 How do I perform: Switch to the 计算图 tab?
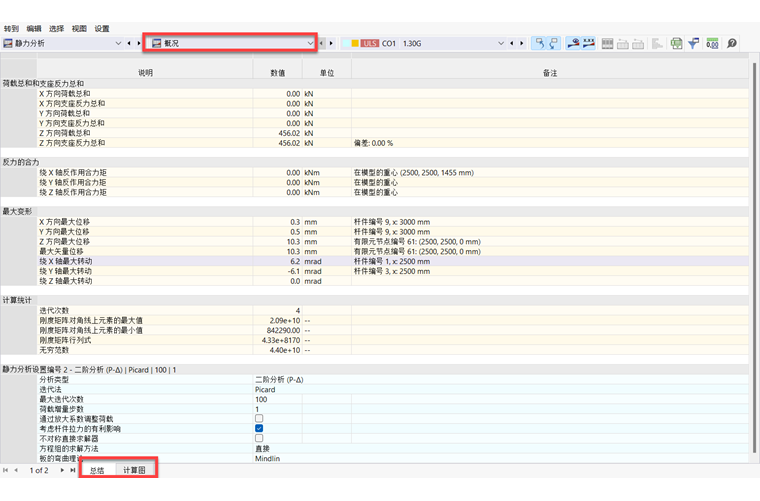(134, 470)
